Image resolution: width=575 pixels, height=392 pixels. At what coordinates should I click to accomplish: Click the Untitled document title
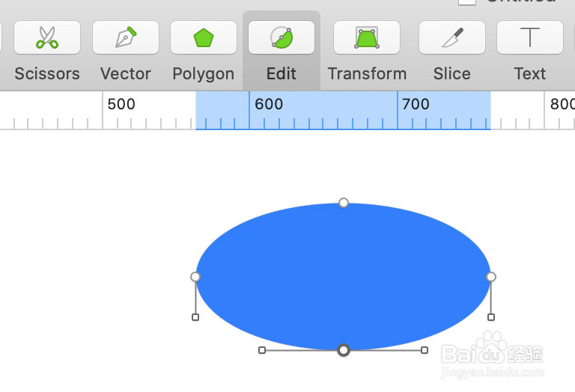tap(521, 1)
